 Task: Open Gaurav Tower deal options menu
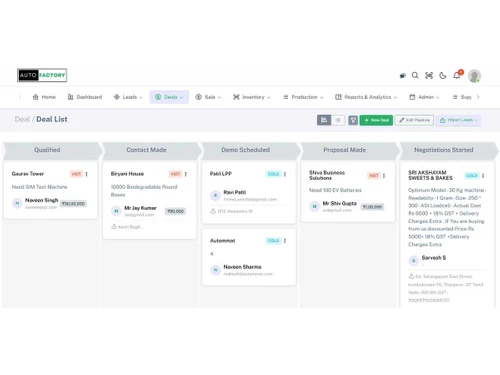(87, 174)
